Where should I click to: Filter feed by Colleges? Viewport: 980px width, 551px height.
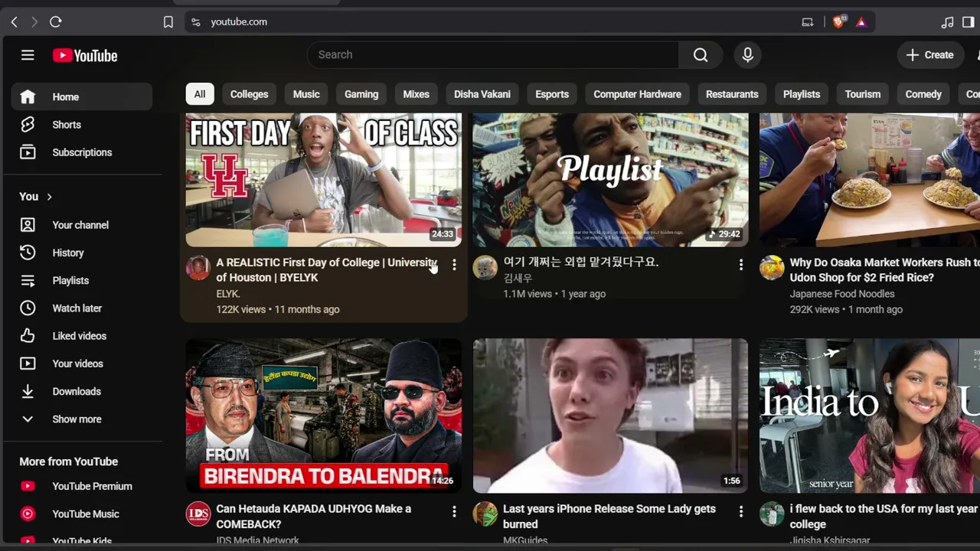coord(249,94)
